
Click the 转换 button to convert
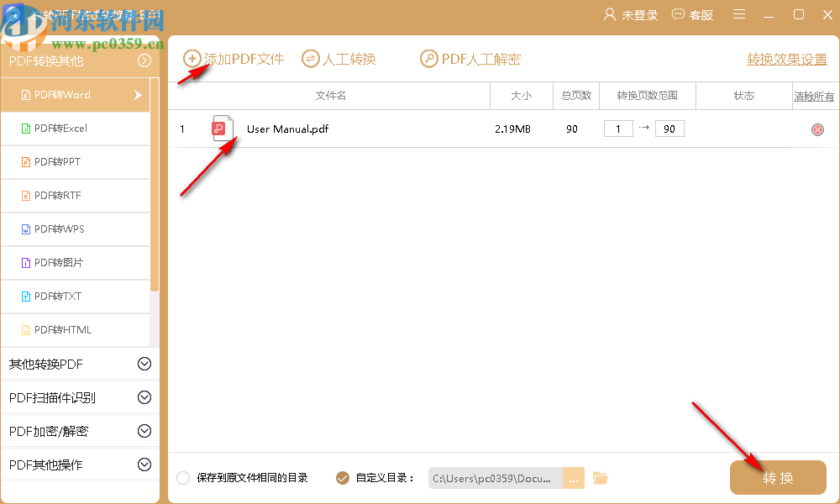click(x=777, y=477)
